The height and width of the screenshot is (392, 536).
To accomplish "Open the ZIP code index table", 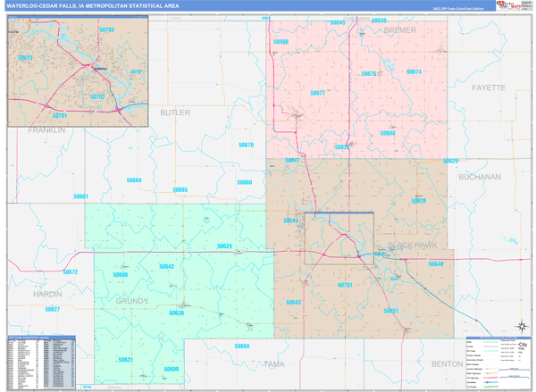I will [41, 363].
